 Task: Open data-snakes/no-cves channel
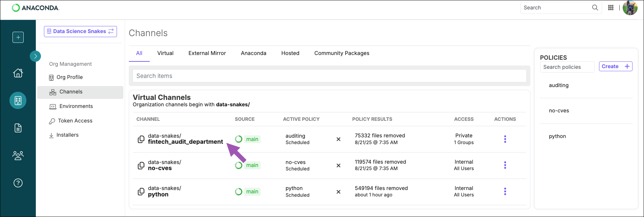point(165,165)
